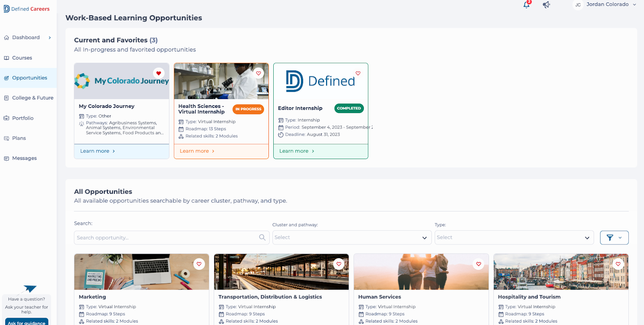The height and width of the screenshot is (325, 644).
Task: Open the train station photo for Transportation
Action: pos(281,272)
